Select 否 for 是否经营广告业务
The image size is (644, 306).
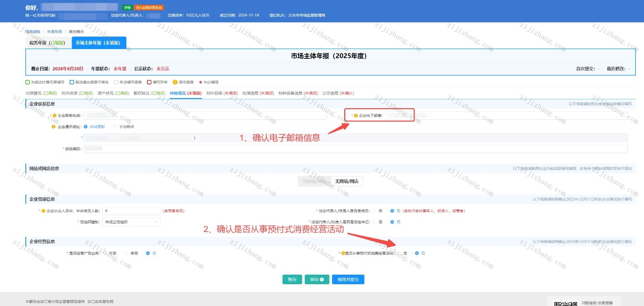(x=148, y=253)
